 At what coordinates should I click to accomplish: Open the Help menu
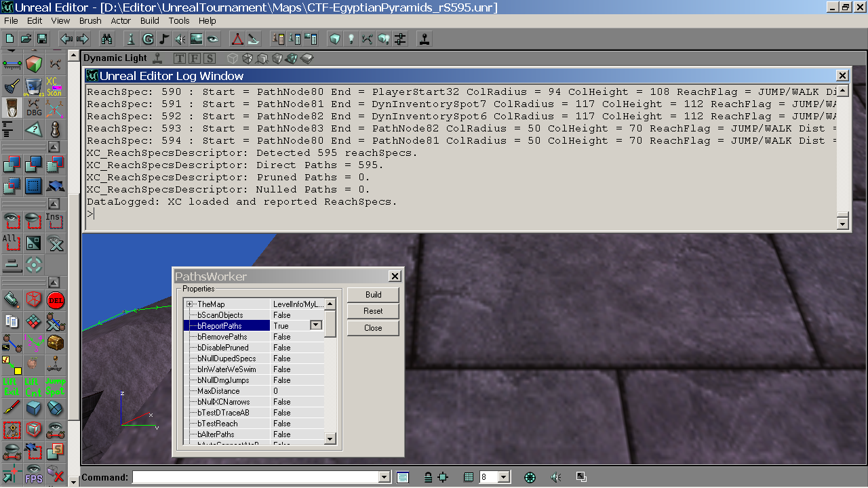coord(208,21)
